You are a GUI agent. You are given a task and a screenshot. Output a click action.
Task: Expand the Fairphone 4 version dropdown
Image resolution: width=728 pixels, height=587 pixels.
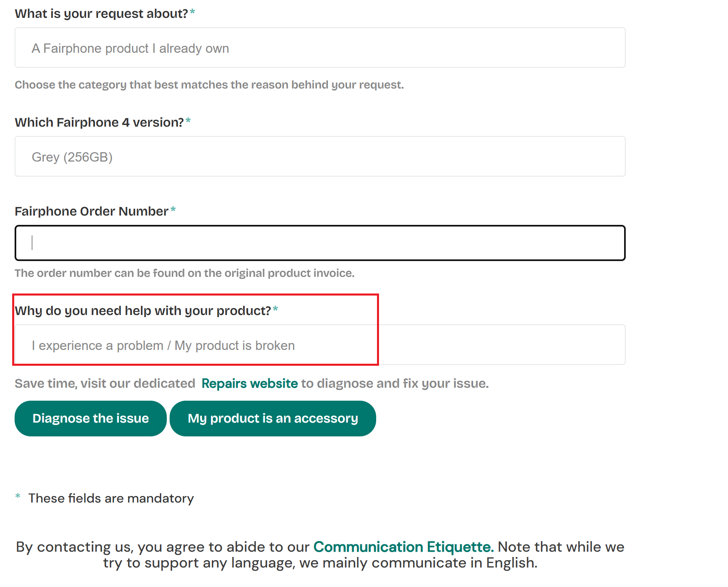(x=320, y=157)
